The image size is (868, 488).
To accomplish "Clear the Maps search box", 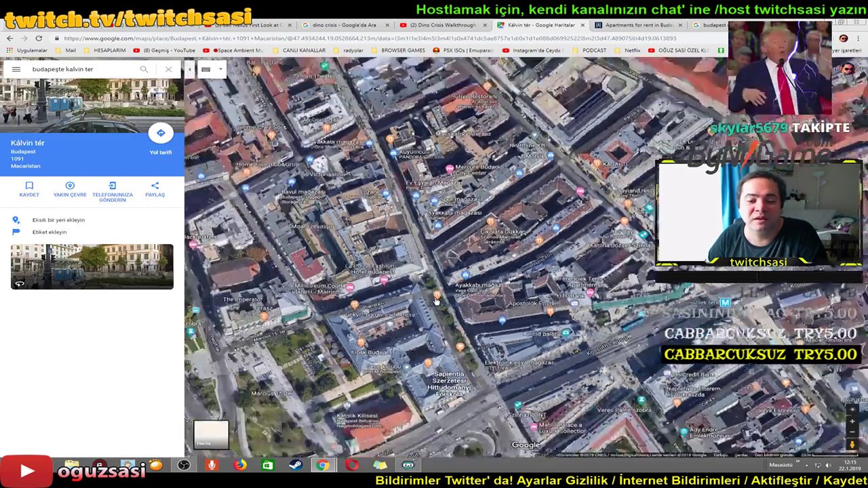I will tap(168, 69).
